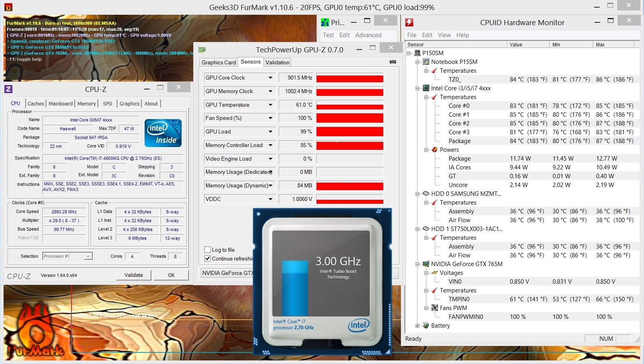The image size is (644, 364).
Task: Switch to Graphics Card tab in GPU-Z
Action: pos(219,62)
